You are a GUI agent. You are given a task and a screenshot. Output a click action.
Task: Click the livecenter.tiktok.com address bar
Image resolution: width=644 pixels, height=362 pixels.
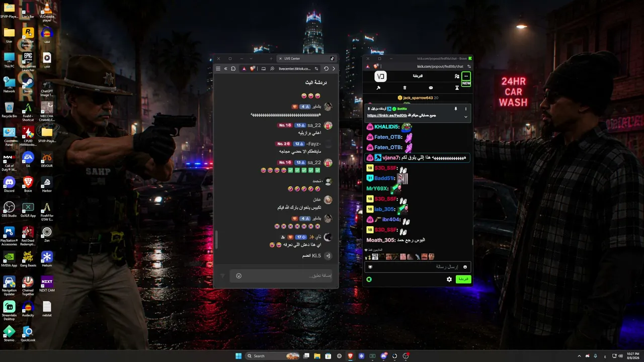tap(295, 69)
